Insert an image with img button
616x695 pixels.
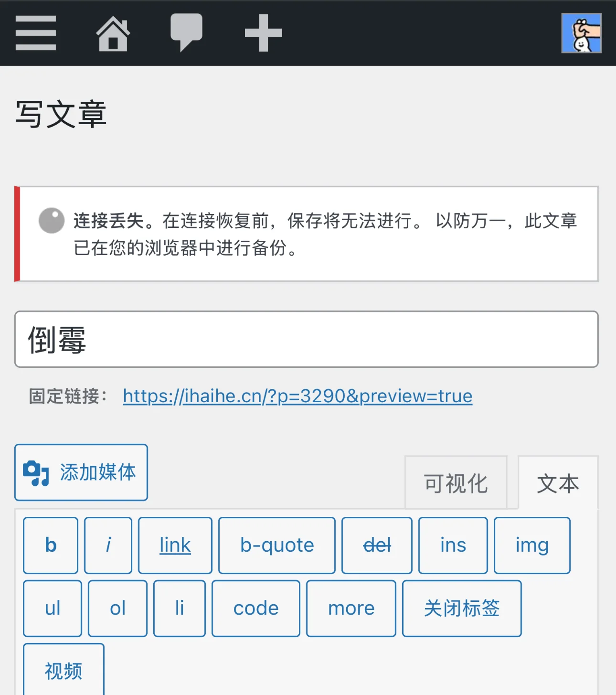pyautogui.click(x=532, y=545)
